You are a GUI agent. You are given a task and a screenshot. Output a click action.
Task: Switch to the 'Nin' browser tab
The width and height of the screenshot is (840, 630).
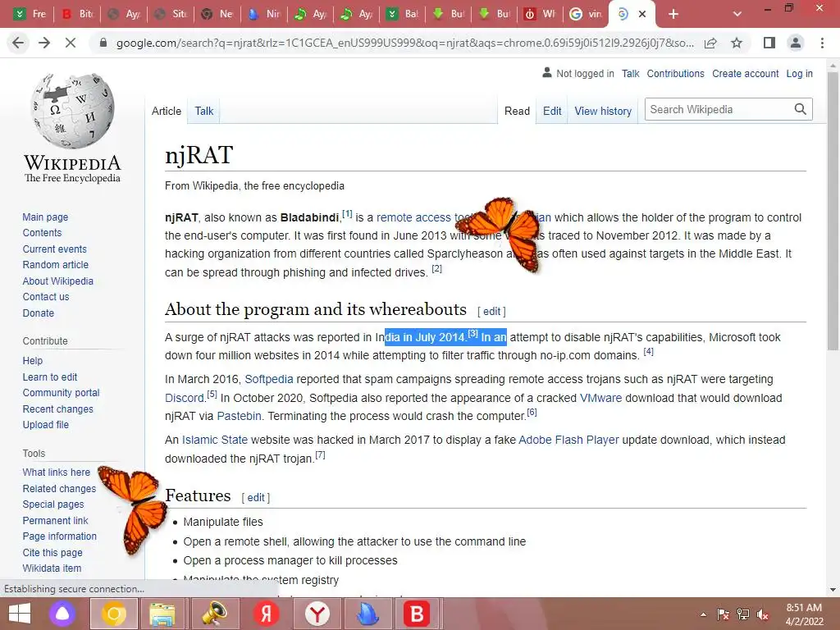point(263,14)
